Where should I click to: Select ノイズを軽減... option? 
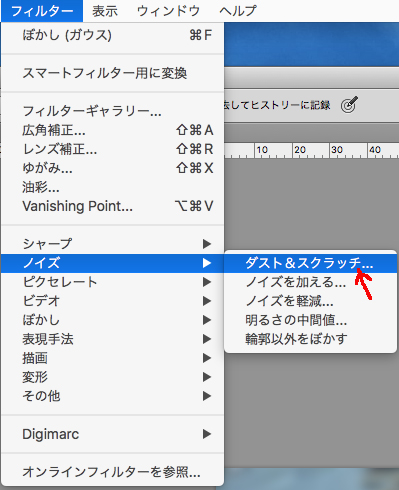point(310,301)
